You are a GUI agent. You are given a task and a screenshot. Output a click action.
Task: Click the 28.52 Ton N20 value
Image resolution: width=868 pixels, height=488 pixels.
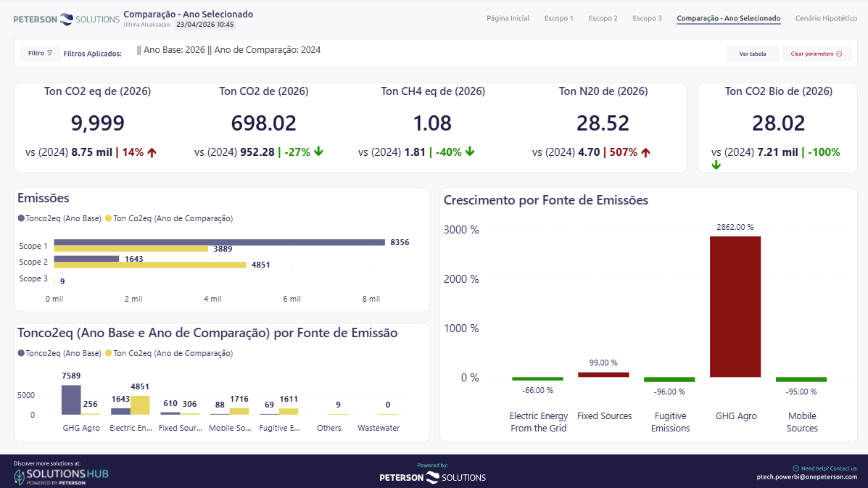pyautogui.click(x=603, y=123)
